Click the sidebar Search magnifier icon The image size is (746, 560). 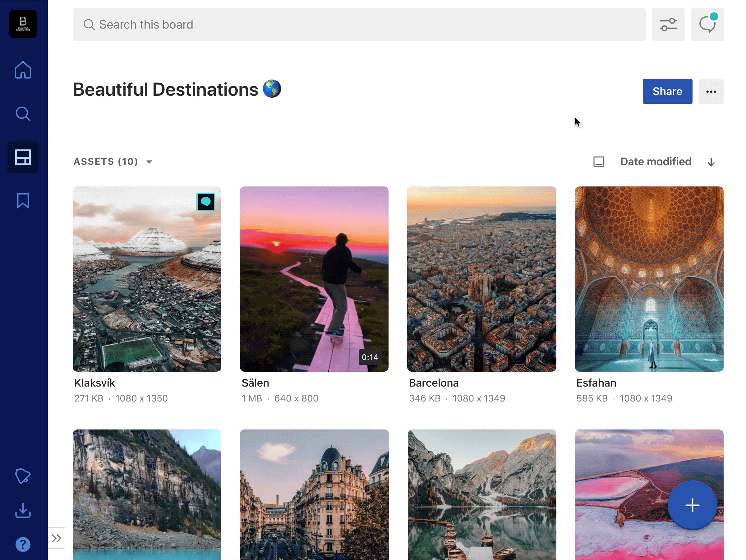tap(23, 114)
